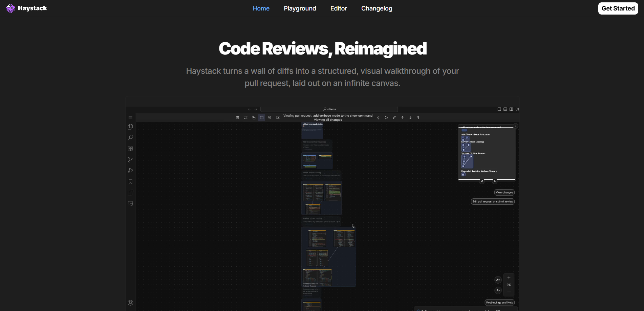Open the Playground nav item

point(300,8)
